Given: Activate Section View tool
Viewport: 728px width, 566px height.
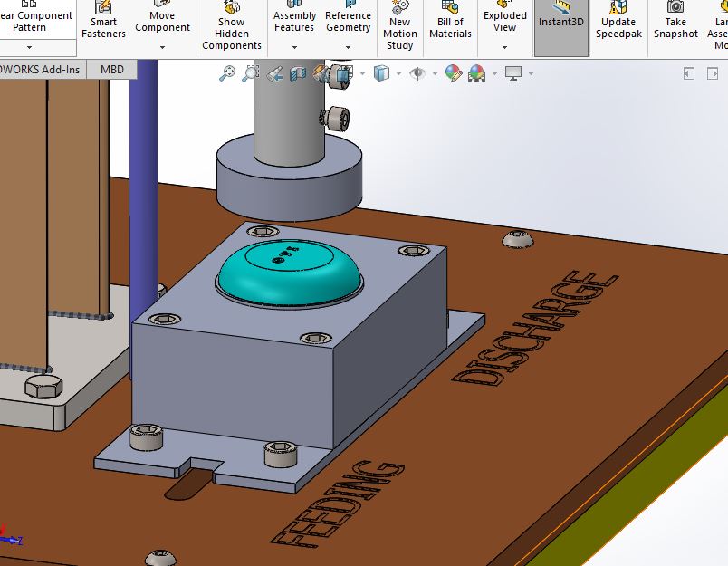Looking at the screenshot, I should (298, 73).
